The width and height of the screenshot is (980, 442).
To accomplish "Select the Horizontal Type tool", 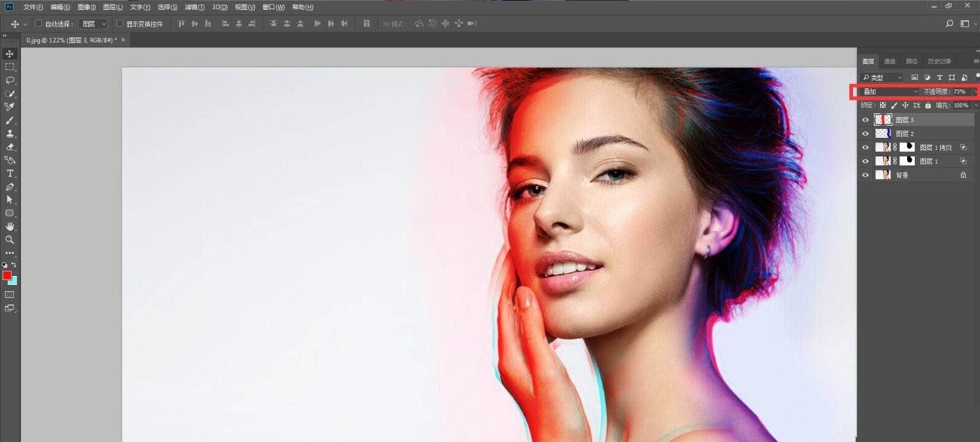I will (10, 173).
